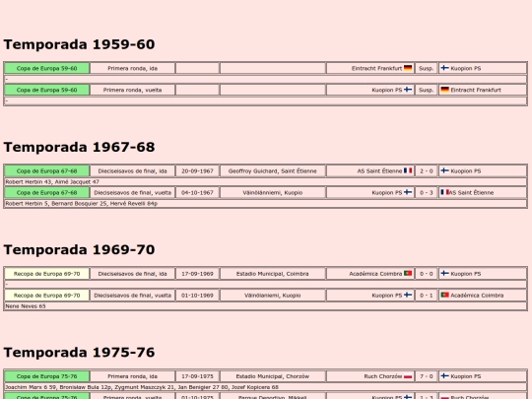Click Portuguese flag in the 17-09-1969 match row
The height and width of the screenshot is (399, 532).
pos(408,274)
